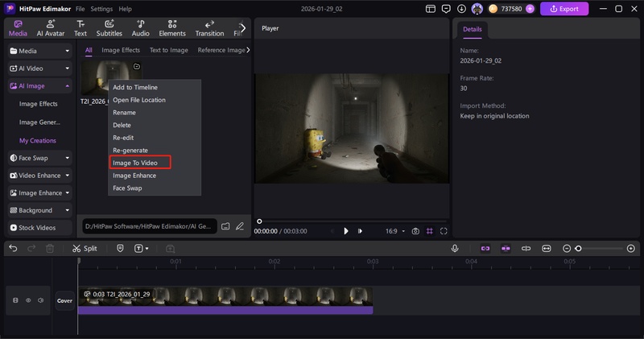Zoom out timeline with minus icon
The width and height of the screenshot is (644, 339).
[567, 248]
